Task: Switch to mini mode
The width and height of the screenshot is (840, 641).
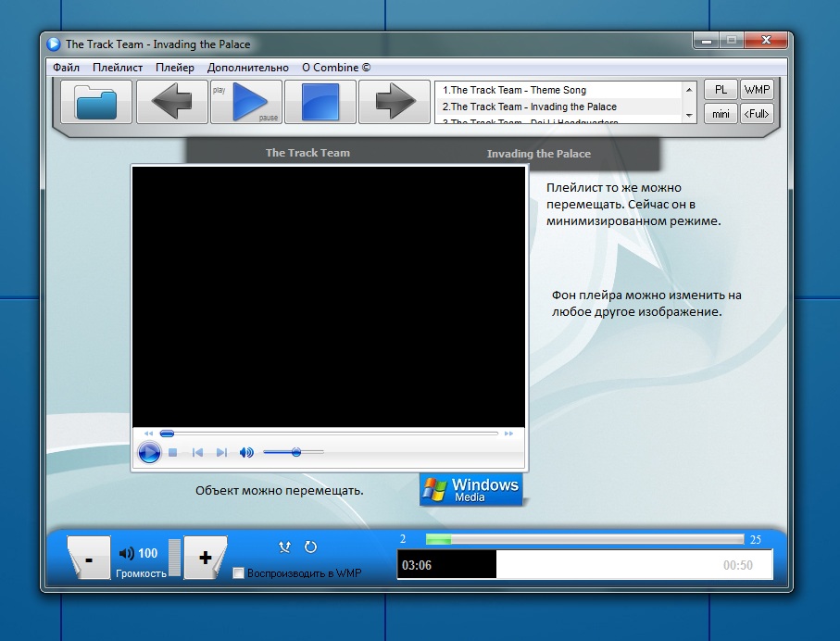Action: click(x=721, y=114)
